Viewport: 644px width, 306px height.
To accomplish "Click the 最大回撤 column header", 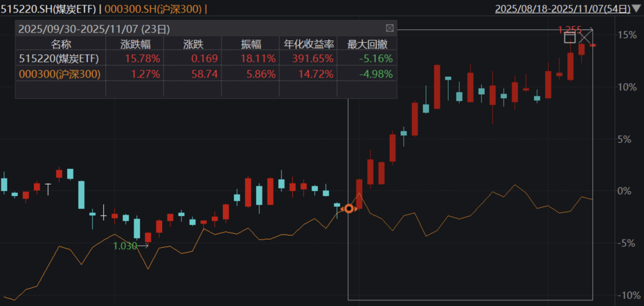I will point(367,43).
